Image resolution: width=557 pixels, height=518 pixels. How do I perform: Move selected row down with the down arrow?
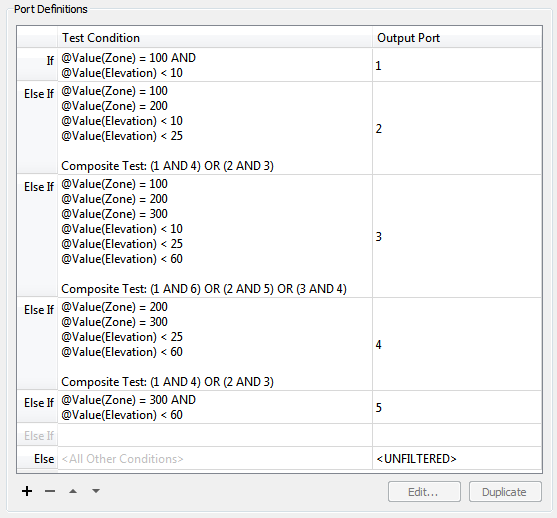96,491
